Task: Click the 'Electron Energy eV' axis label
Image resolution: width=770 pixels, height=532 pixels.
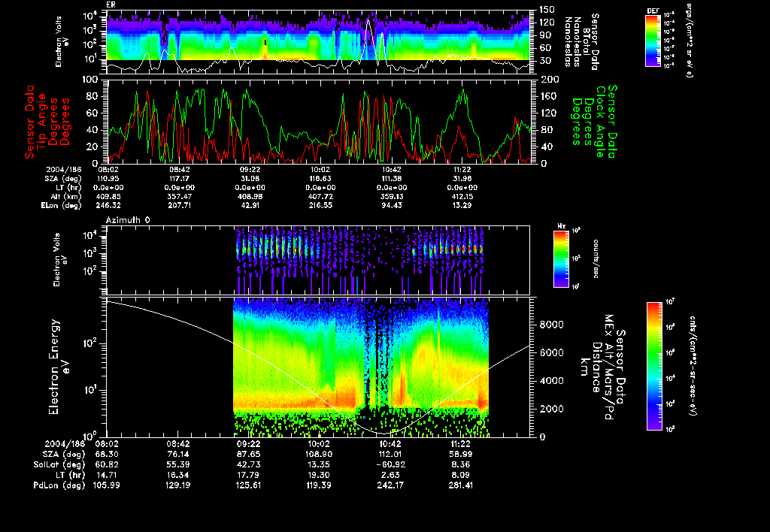Action: coord(58,367)
